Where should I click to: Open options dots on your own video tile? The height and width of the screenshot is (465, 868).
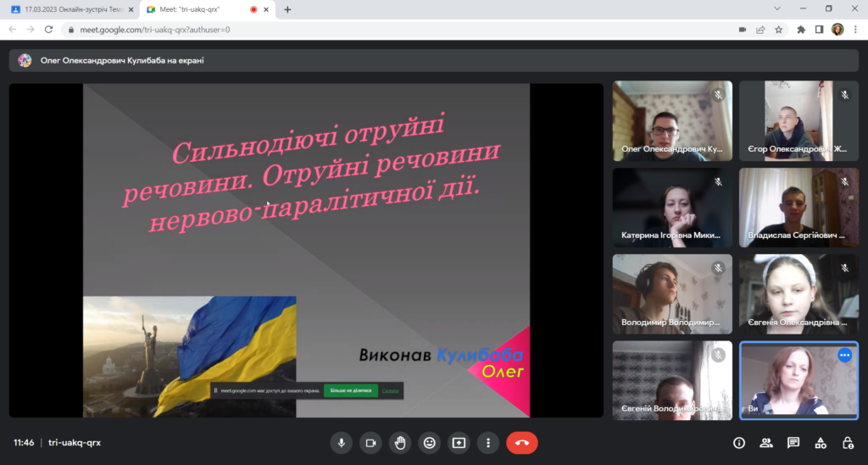click(x=844, y=356)
